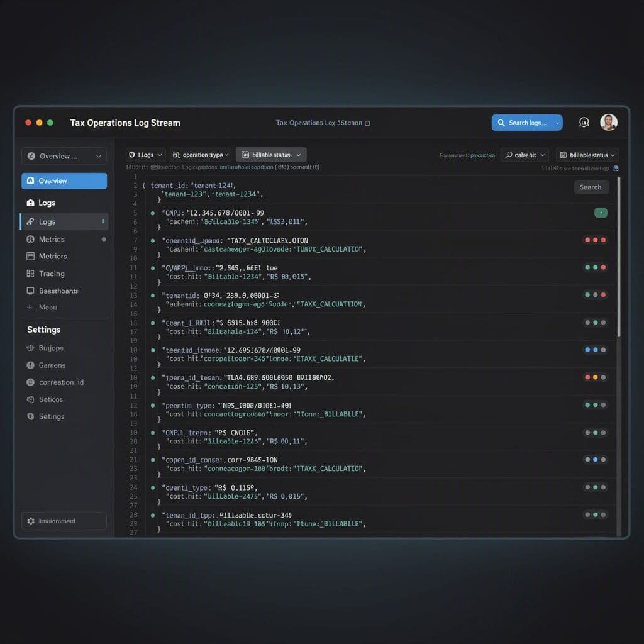The width and height of the screenshot is (644, 644).
Task: Click the Tax Operations Log Stream title
Action: (x=125, y=123)
